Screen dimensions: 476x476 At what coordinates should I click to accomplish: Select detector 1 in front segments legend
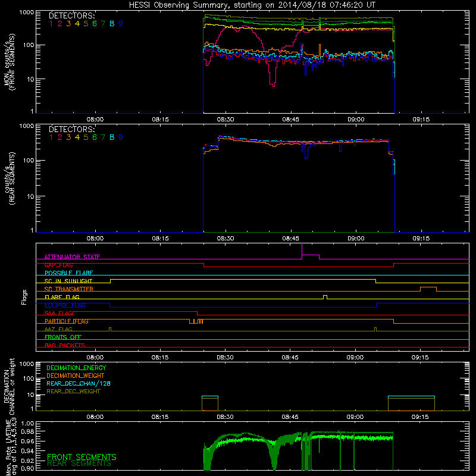click(x=51, y=24)
